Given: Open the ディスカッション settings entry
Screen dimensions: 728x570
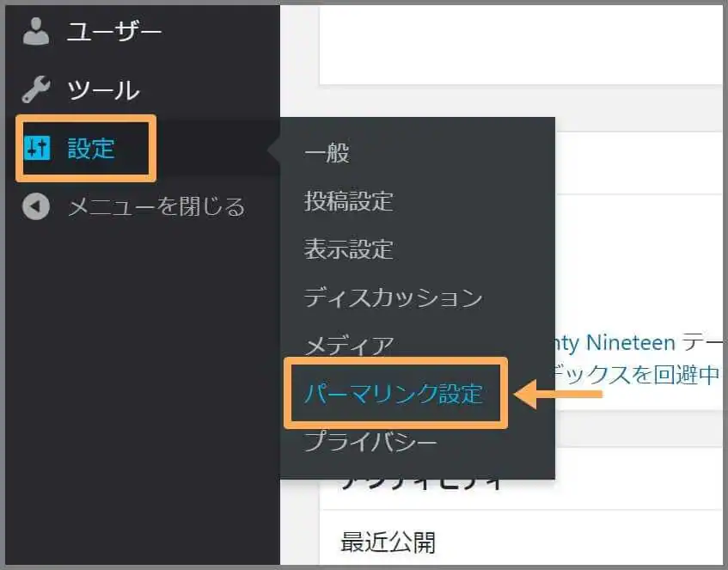Looking at the screenshot, I should tap(393, 297).
